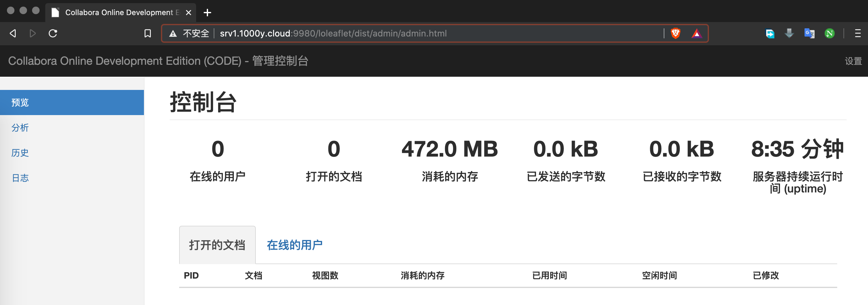Close the Collabora Online Development tab
This screenshot has width=868, height=305.
pyautogui.click(x=189, y=13)
